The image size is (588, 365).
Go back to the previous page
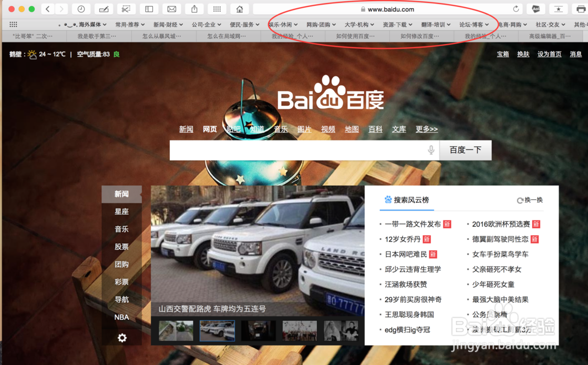48,9
